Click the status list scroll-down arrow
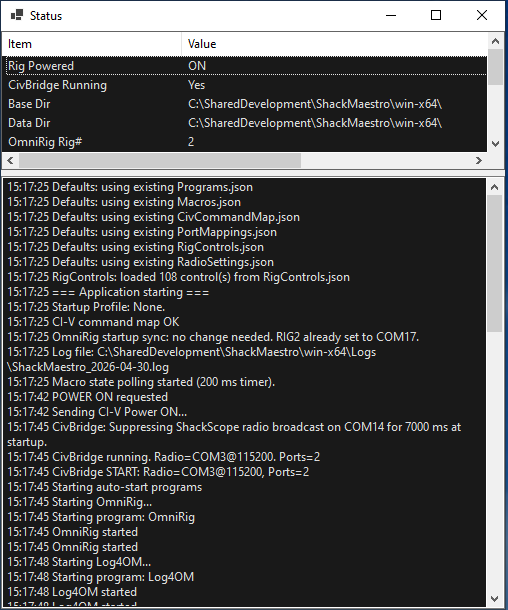The height and width of the screenshot is (610, 508). pos(495,144)
